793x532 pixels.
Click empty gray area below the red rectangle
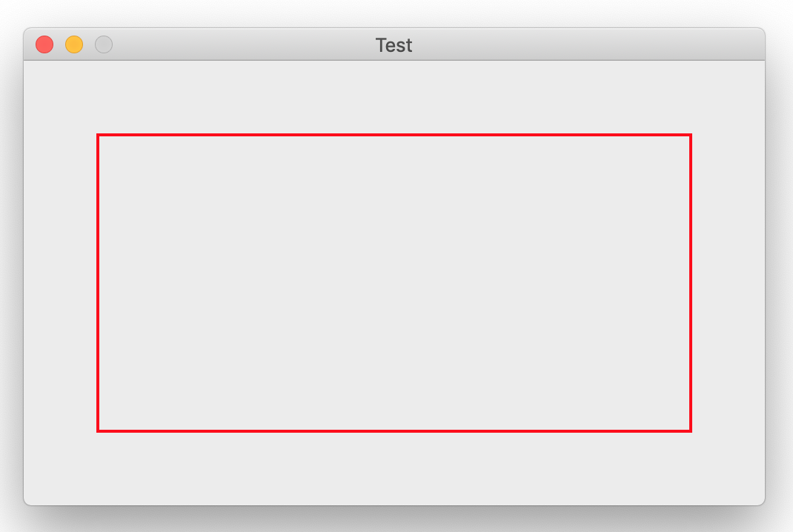(x=394, y=468)
